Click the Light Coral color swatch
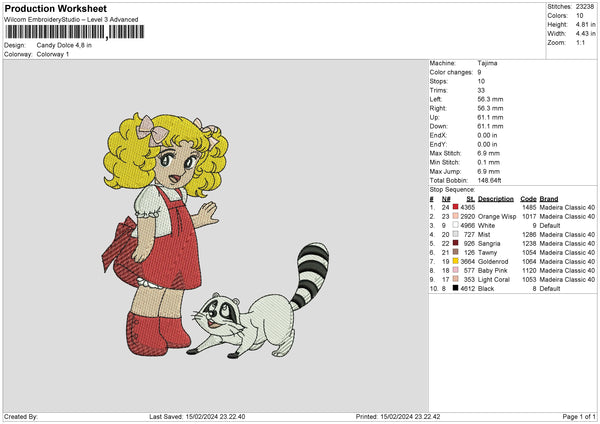Viewport: 600px width, 424px height. click(x=455, y=279)
